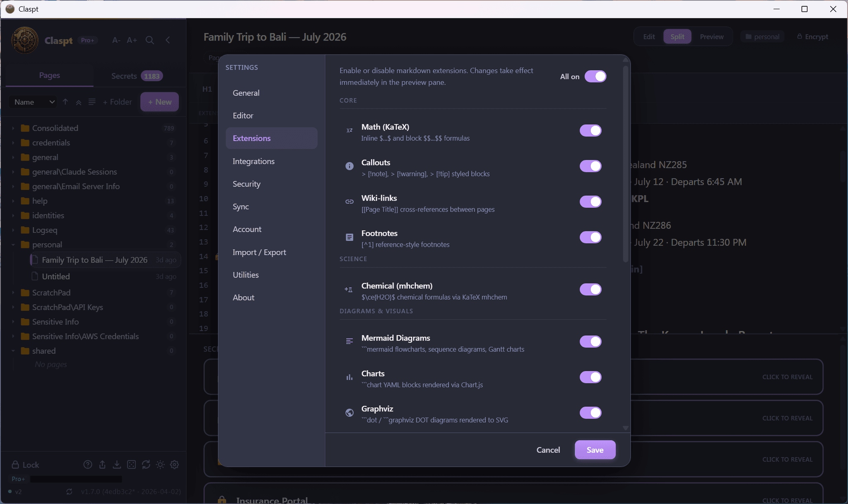Click the password generator dice icon
Screen dimensions: 848x504
pyautogui.click(x=131, y=465)
